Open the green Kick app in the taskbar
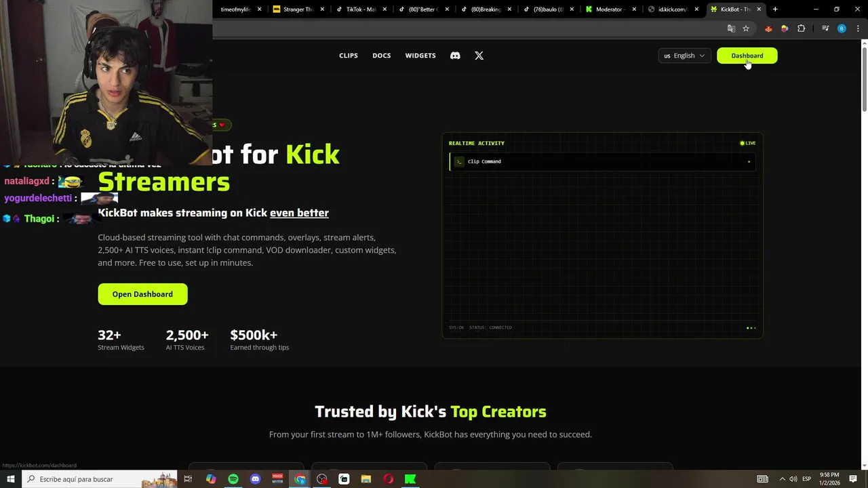 (410, 479)
